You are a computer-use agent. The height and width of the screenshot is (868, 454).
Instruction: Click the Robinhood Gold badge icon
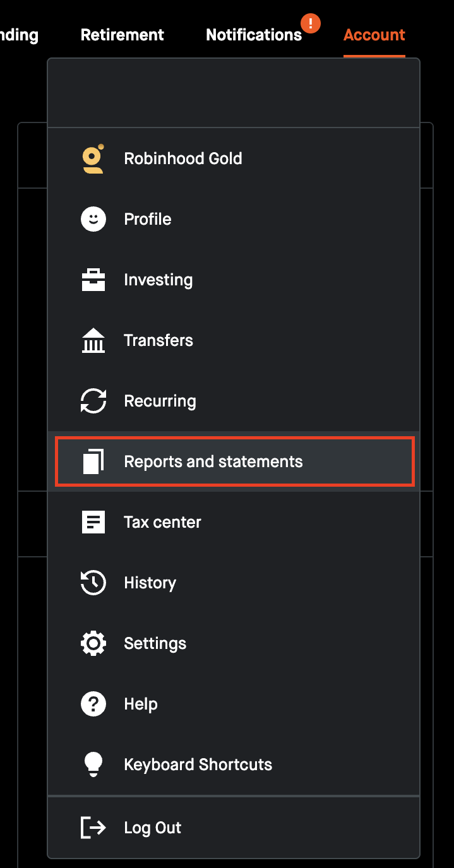(x=93, y=158)
